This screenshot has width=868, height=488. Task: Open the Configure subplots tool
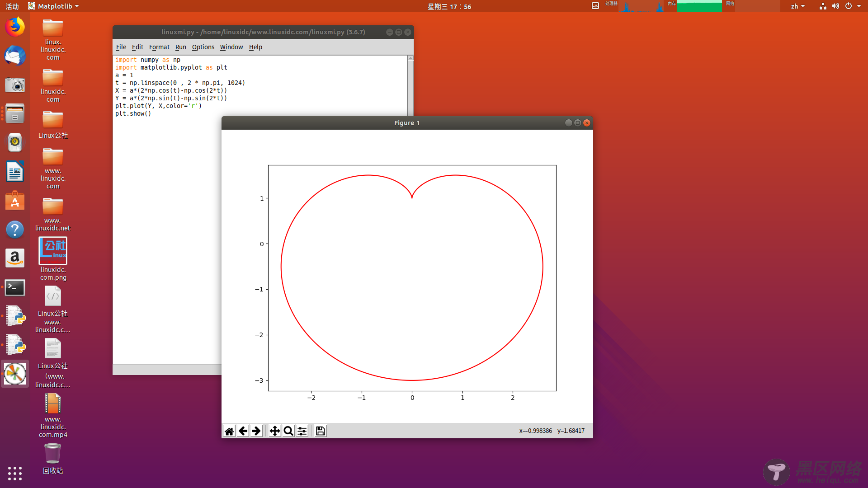click(302, 431)
